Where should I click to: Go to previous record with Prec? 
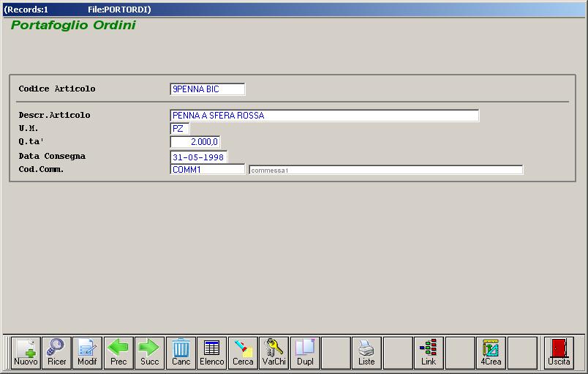click(x=118, y=353)
